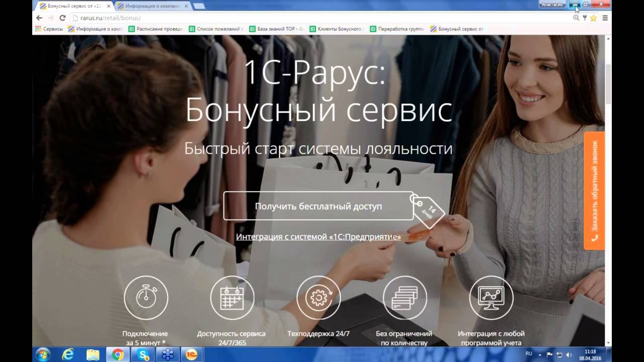Screen dimensions: 644x362
Task: Bookmark the page with the star icon
Action: click(593, 18)
